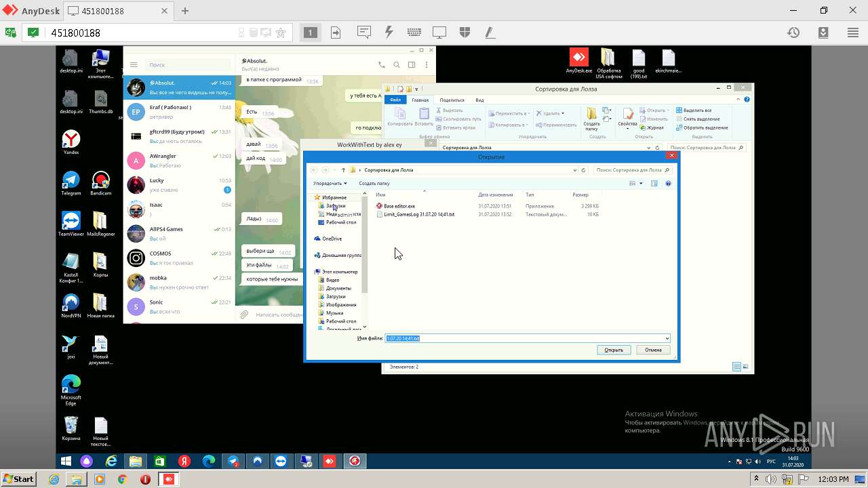
Task: Expand dialog address path dropdown
Action: (575, 170)
